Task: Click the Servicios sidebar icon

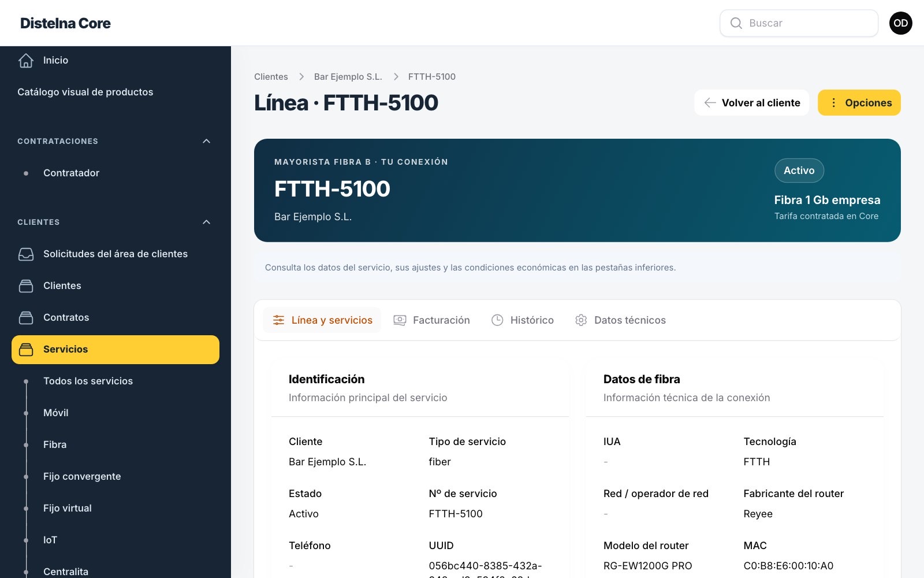Action: pyautogui.click(x=26, y=349)
